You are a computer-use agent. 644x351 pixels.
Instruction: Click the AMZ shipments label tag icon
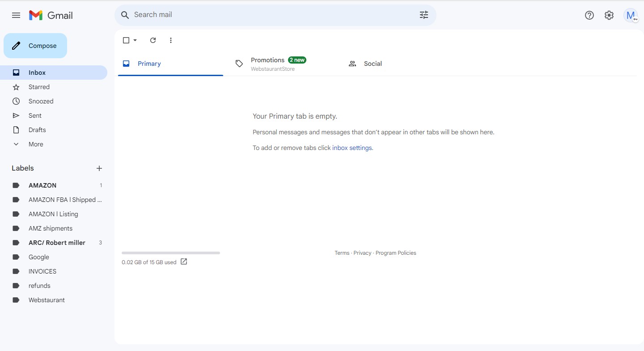click(16, 228)
